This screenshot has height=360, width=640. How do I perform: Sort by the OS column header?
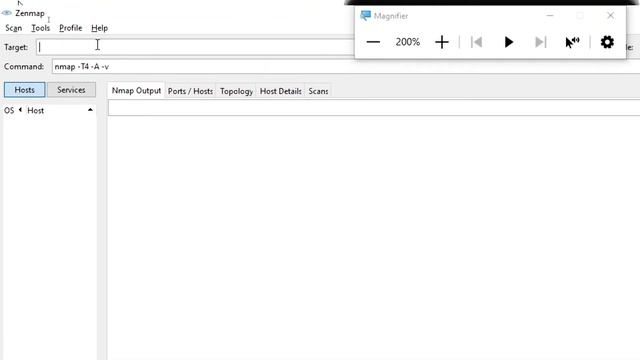point(9,111)
